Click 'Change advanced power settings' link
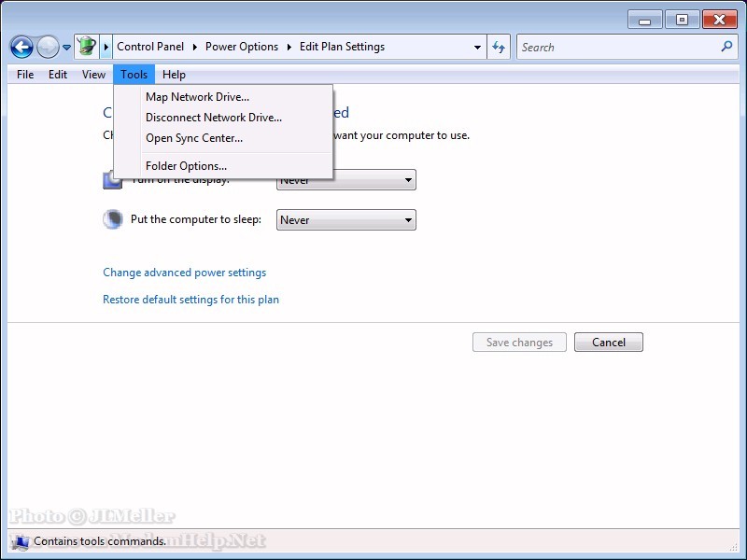Image resolution: width=747 pixels, height=560 pixels. [x=184, y=273]
